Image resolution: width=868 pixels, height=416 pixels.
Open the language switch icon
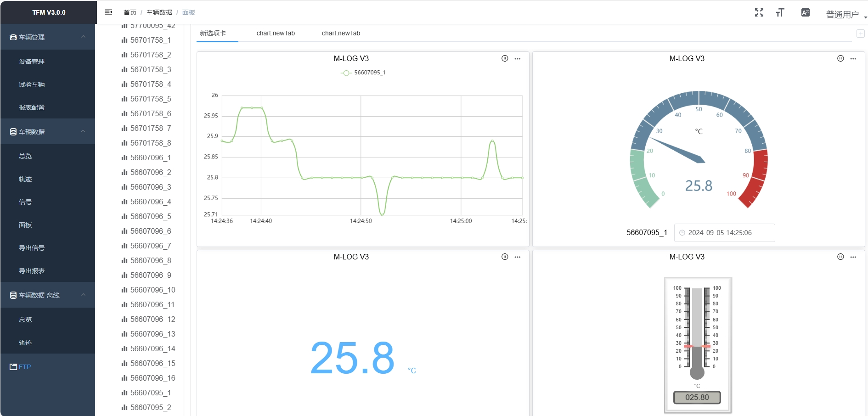(x=805, y=12)
